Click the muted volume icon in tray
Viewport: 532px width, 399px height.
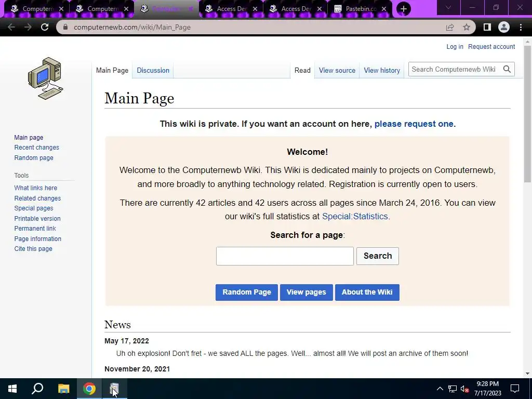[464, 389]
